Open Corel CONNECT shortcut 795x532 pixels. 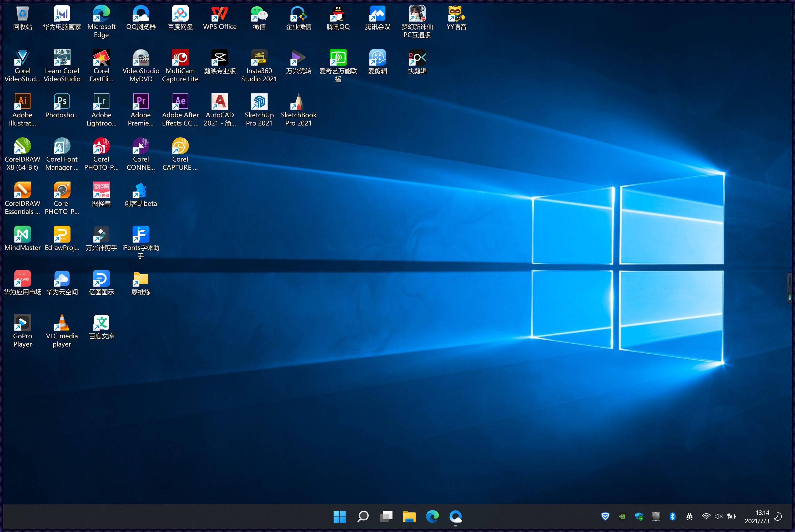point(141,147)
